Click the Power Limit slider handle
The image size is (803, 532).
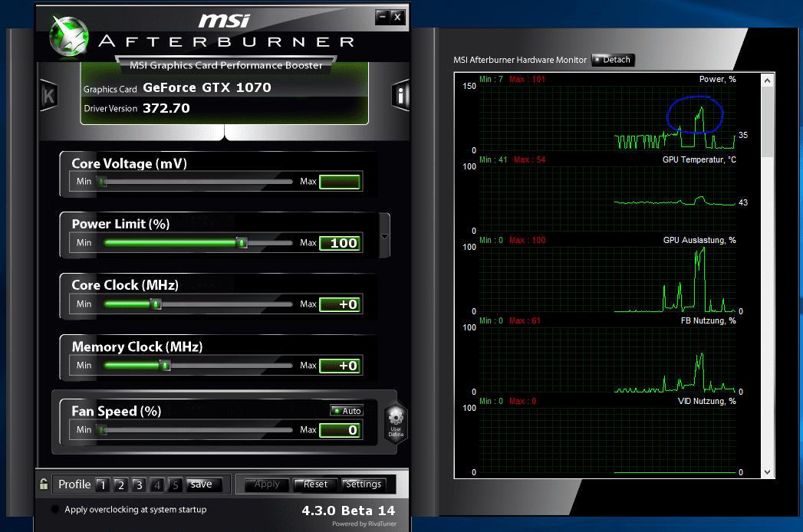[242, 243]
